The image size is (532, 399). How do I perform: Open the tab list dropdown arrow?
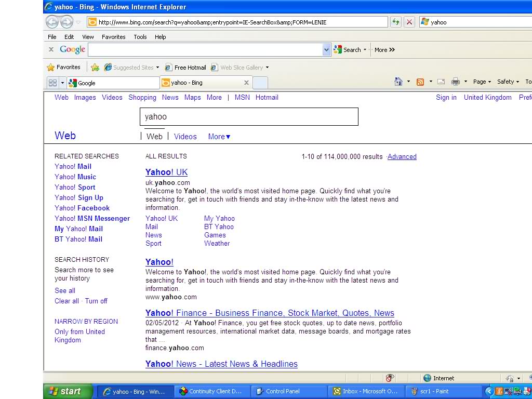tap(62, 83)
